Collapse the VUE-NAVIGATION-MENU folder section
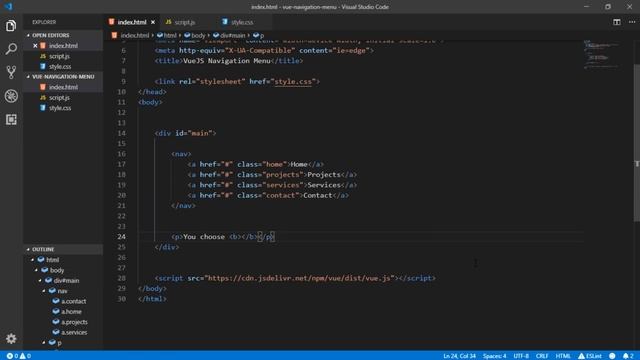The width and height of the screenshot is (640, 360). pyautogui.click(x=28, y=77)
